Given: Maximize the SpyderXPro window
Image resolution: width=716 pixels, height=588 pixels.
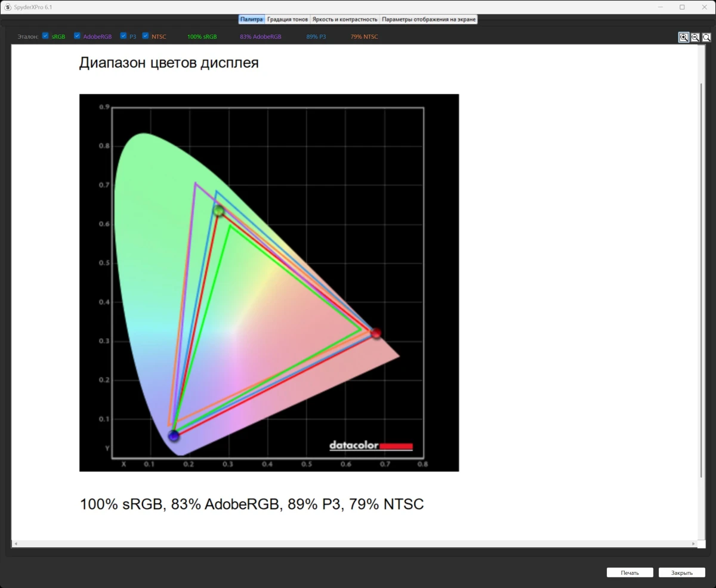Looking at the screenshot, I should coord(682,7).
